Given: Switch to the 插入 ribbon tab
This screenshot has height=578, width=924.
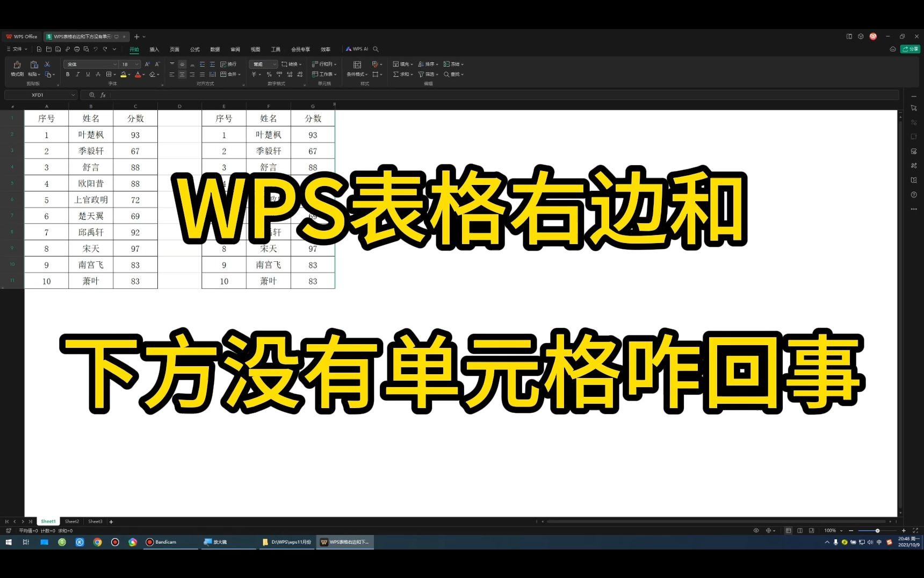Looking at the screenshot, I should pos(154,49).
